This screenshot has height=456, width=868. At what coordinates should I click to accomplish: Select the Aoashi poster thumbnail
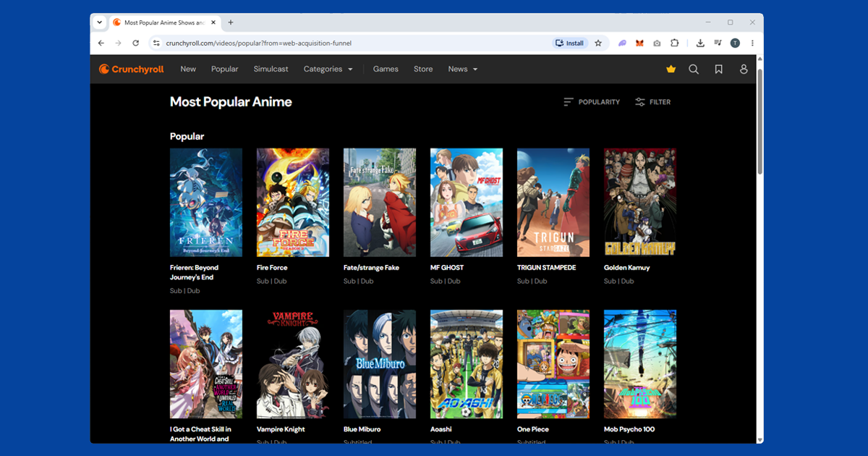467,364
